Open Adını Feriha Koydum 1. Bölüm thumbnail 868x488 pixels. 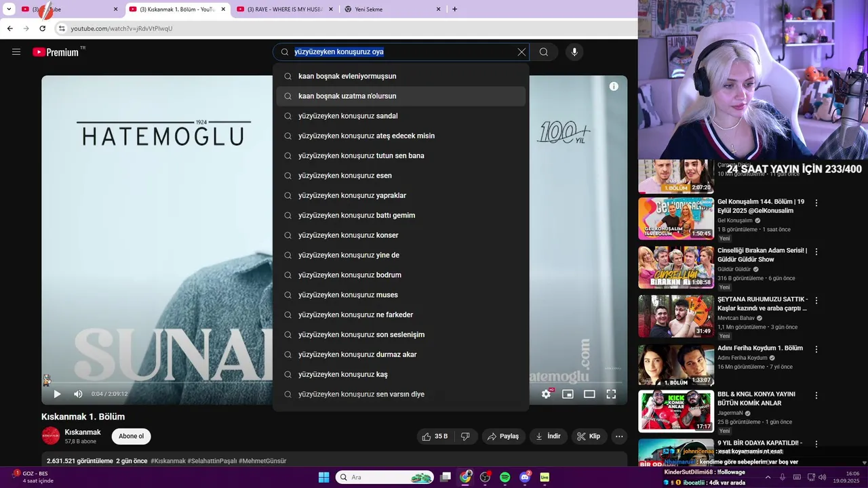click(676, 365)
